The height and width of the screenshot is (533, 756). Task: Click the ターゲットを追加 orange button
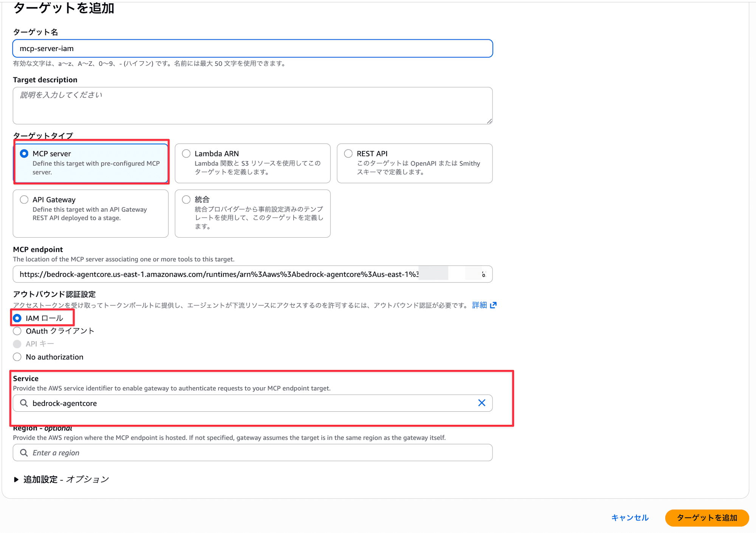pyautogui.click(x=706, y=518)
